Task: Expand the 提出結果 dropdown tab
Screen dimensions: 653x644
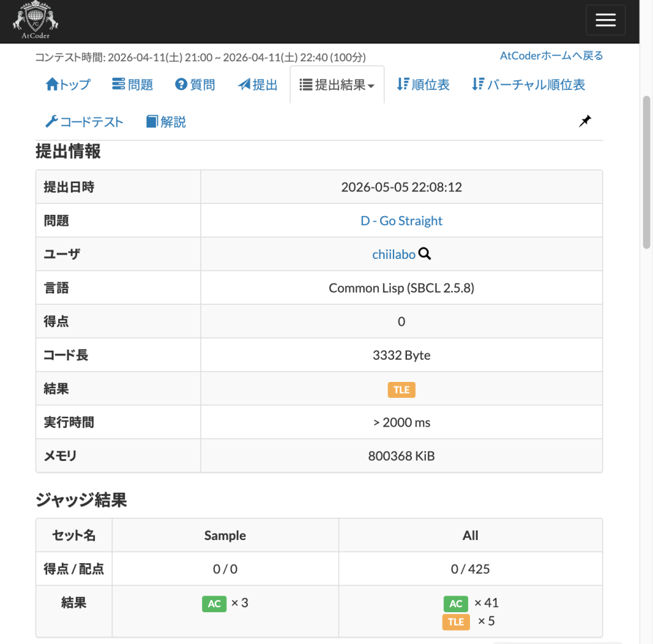Action: [337, 85]
